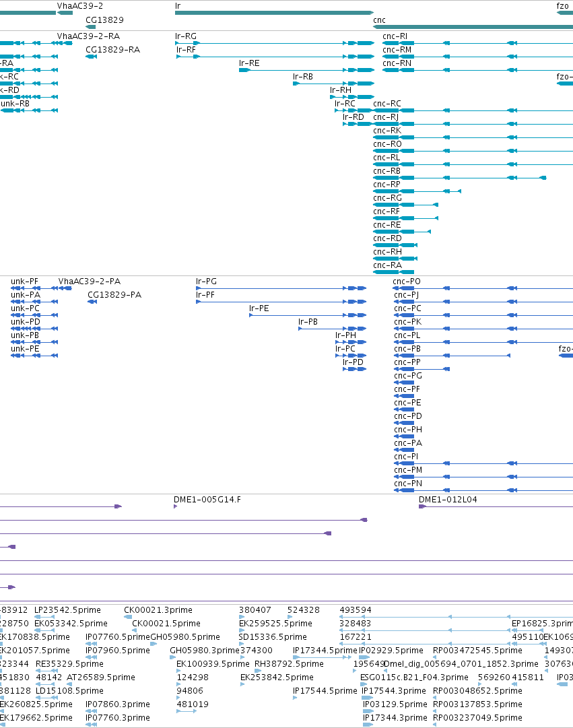Click the cnc-RN transcript label
Screen dimensions: 573x728
(397, 63)
